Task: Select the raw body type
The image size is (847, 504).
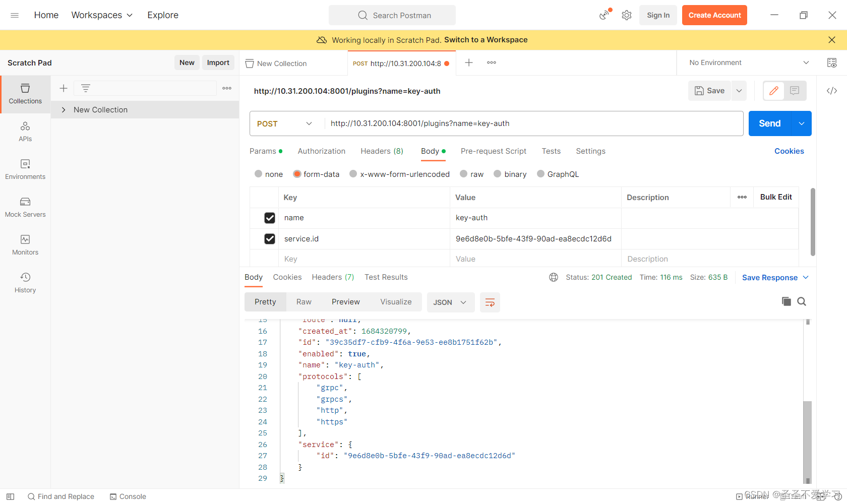Action: tap(464, 174)
